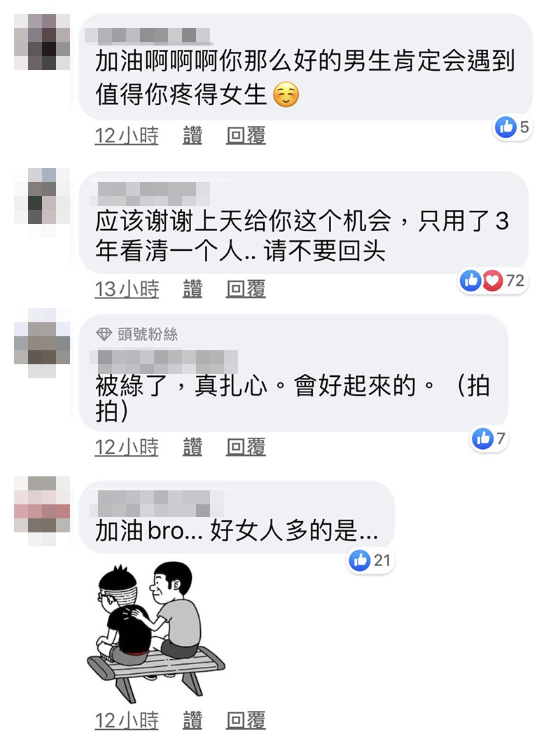The image size is (560, 739).
Task: Click the blurred name above 加油 bro comment
Action: click(x=150, y=504)
